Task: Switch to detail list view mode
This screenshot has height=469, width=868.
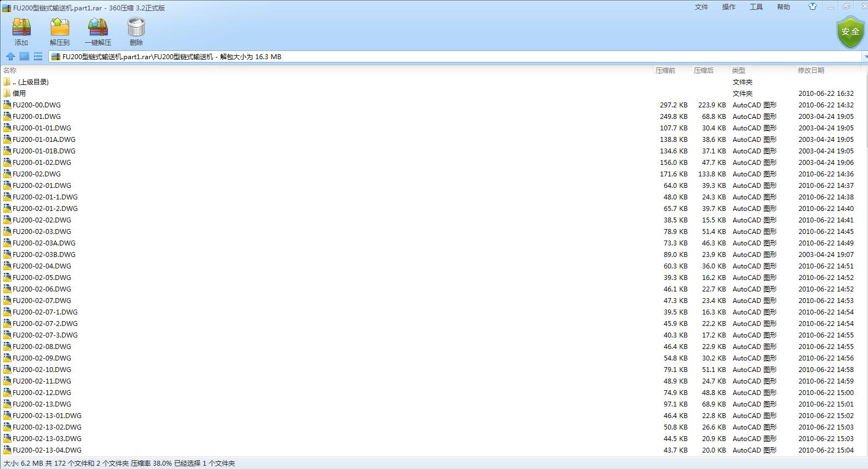Action: coord(38,56)
